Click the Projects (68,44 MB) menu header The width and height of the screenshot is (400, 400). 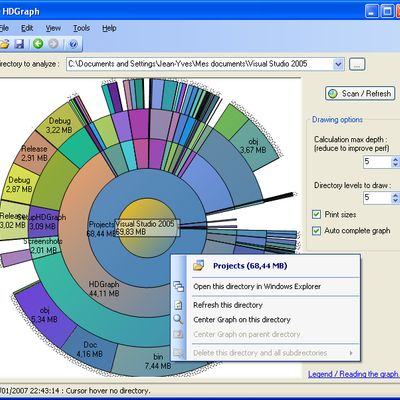pyautogui.click(x=250, y=266)
